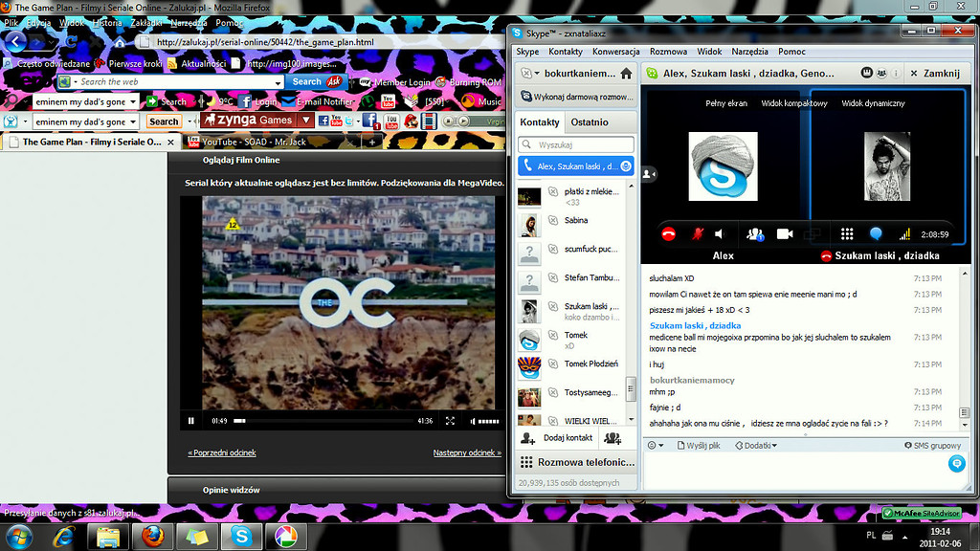The height and width of the screenshot is (551, 980).
Task: Open Narzędzia menu in Skype
Action: pos(749,52)
